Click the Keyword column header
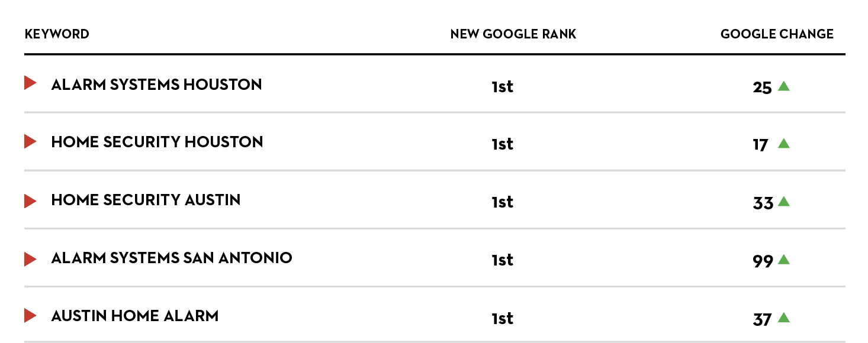This screenshot has height=343, width=868. point(57,34)
